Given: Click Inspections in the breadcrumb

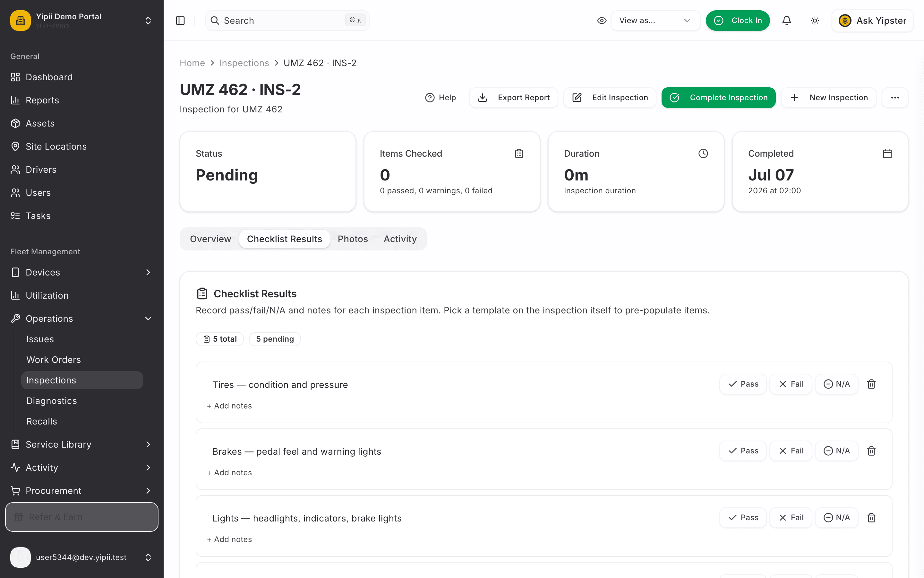Looking at the screenshot, I should tap(244, 63).
